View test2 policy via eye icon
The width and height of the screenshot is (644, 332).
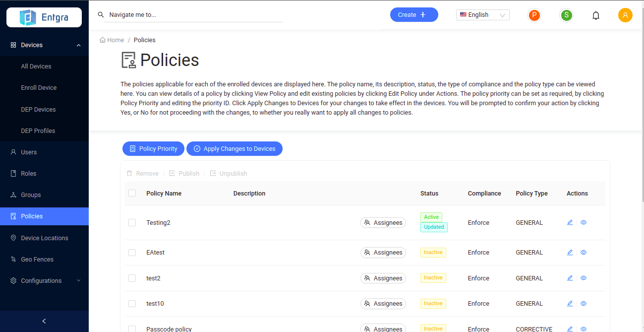584,278
